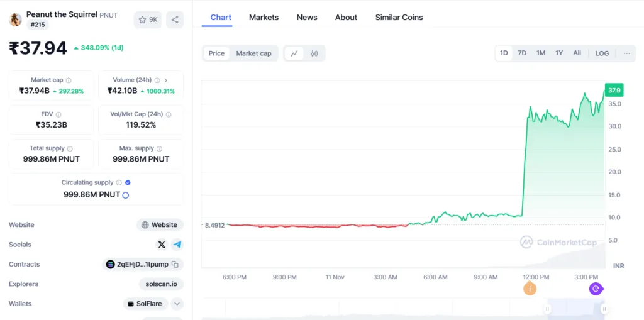Set chart range to 1Y
Screen dimensions: 644x320
click(x=559, y=53)
